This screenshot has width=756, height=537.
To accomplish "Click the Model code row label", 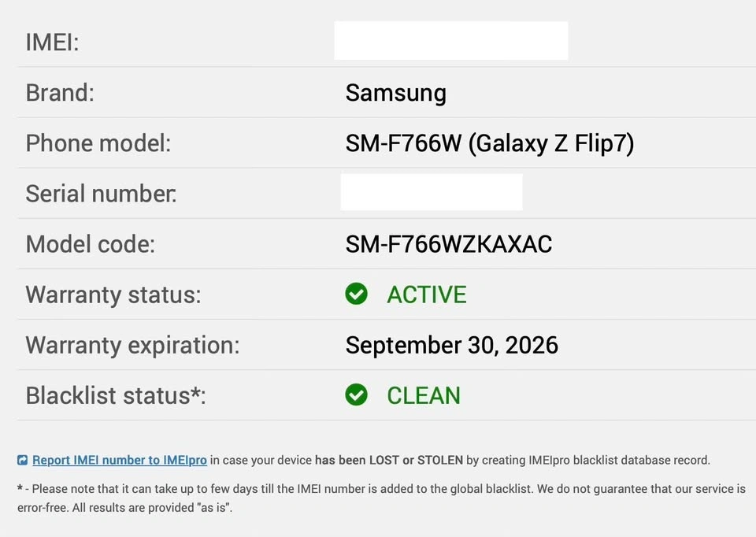I will 90,244.
